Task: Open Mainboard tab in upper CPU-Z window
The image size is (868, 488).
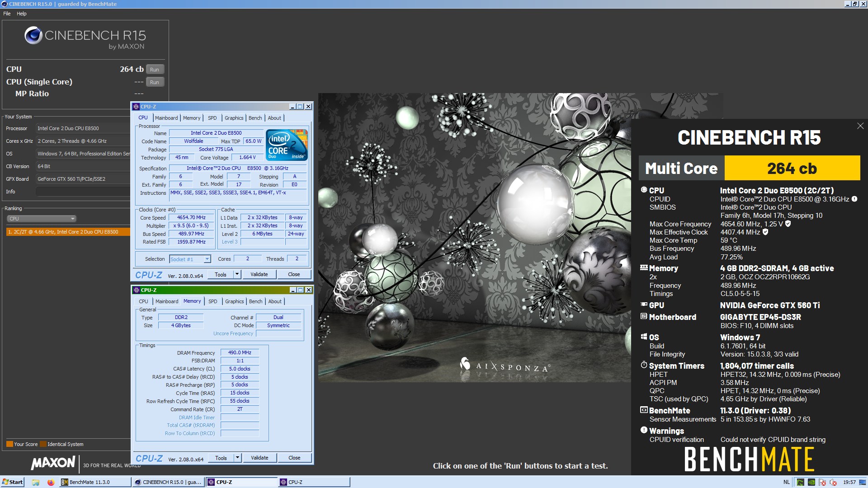Action: pos(166,118)
